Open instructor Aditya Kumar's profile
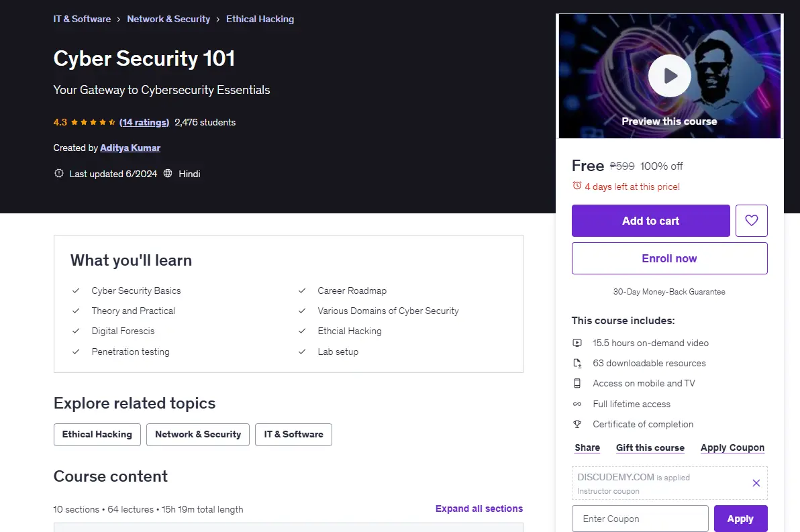 point(130,148)
